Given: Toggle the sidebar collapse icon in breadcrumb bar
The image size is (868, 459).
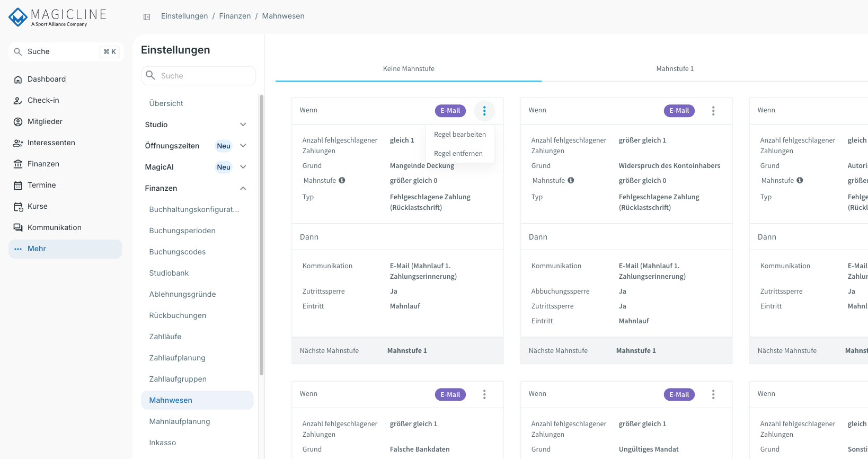Looking at the screenshot, I should (x=147, y=17).
